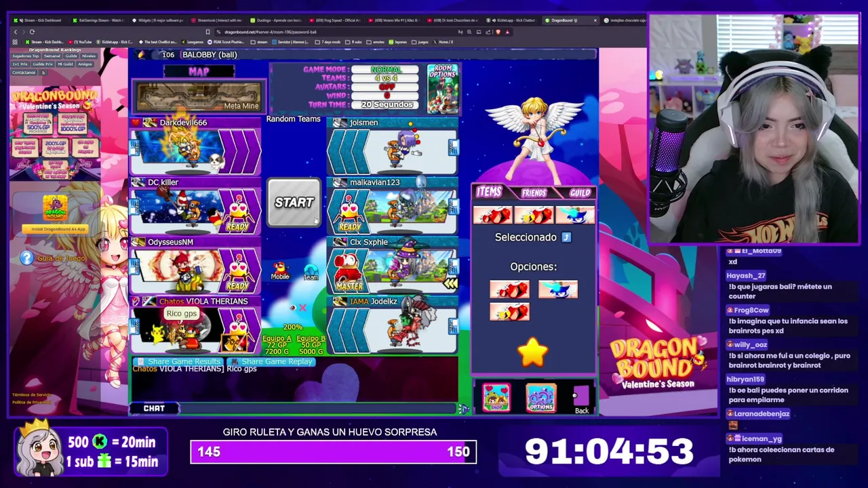Click Share Game Results button
Image resolution: width=868 pixels, height=488 pixels.
[x=178, y=362]
